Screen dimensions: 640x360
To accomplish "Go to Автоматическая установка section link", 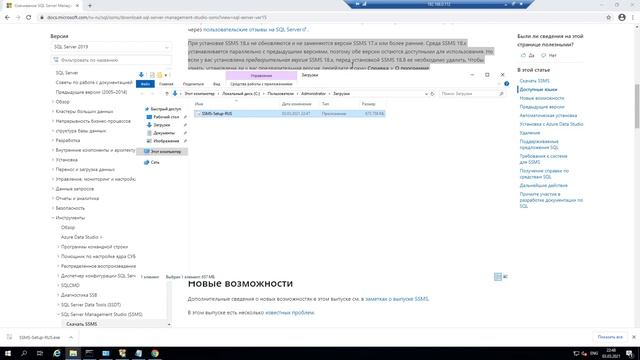I will (x=548, y=116).
